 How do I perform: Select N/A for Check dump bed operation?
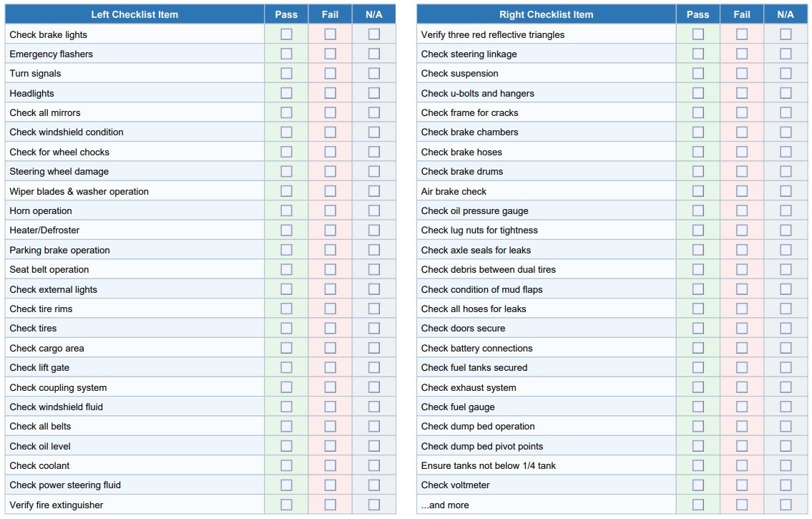(x=785, y=425)
